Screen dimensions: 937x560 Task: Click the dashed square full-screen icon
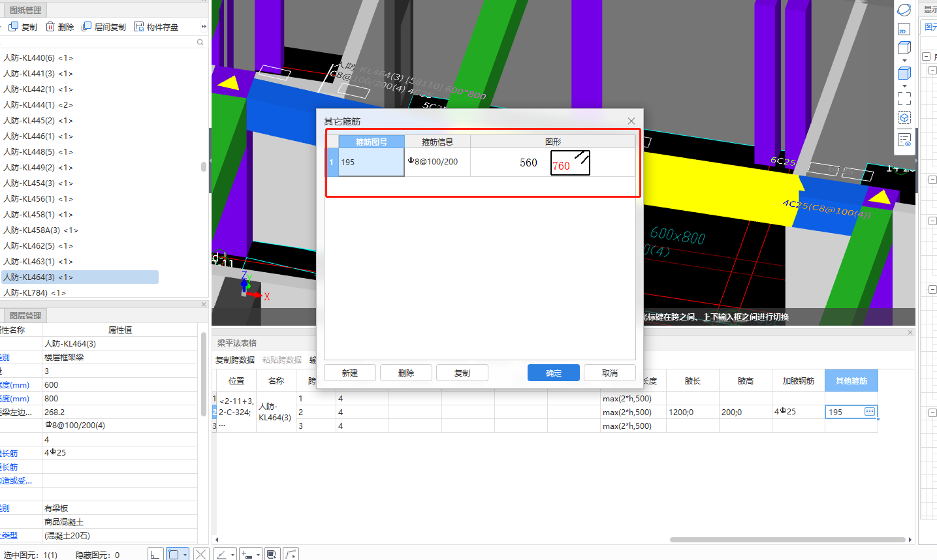904,99
